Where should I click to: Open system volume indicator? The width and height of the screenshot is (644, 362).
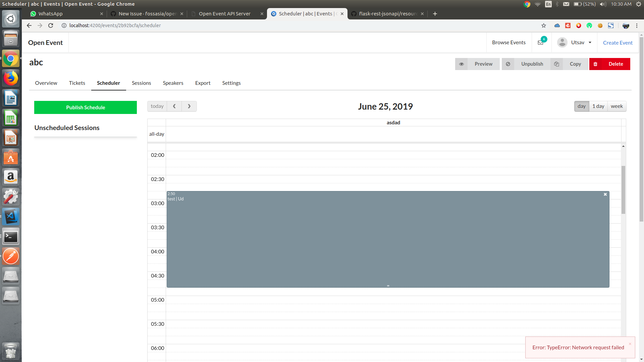(x=603, y=4)
